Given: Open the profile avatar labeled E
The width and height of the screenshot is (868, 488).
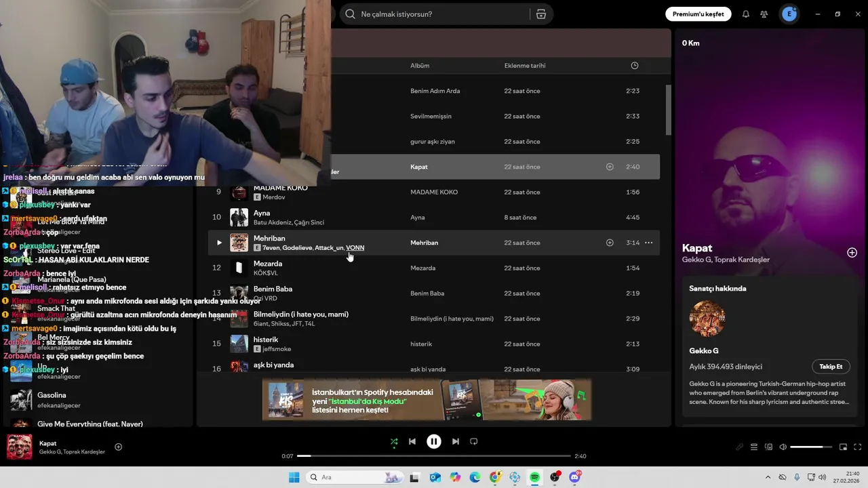Looking at the screenshot, I should pyautogui.click(x=789, y=14).
